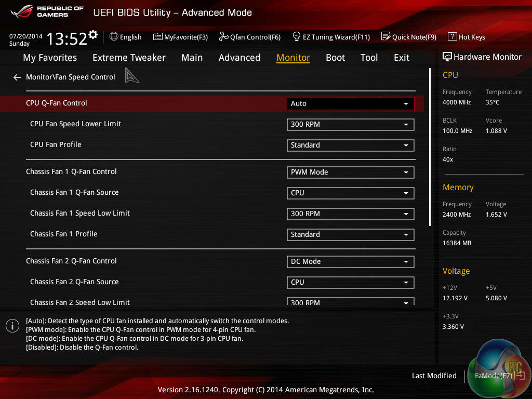
Task: Click the Monitor\Fan Speed Control breadcrumb
Action: [x=71, y=77]
